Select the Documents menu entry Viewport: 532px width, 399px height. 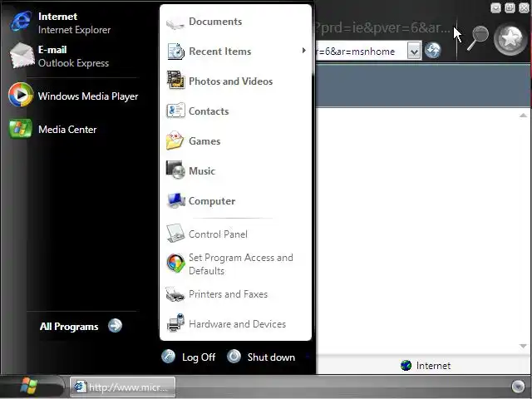coord(235,22)
